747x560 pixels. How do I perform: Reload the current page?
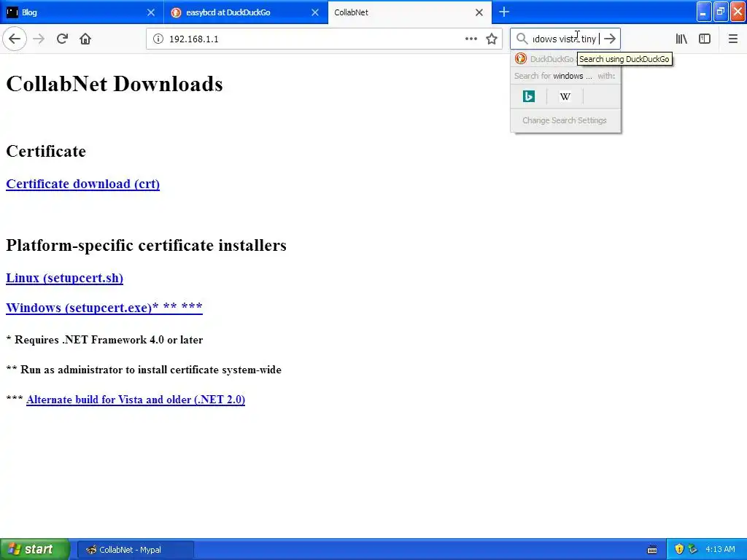click(62, 39)
